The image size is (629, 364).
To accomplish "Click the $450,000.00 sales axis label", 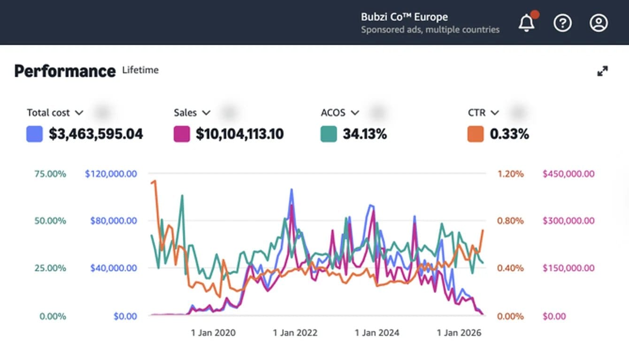I will [568, 174].
